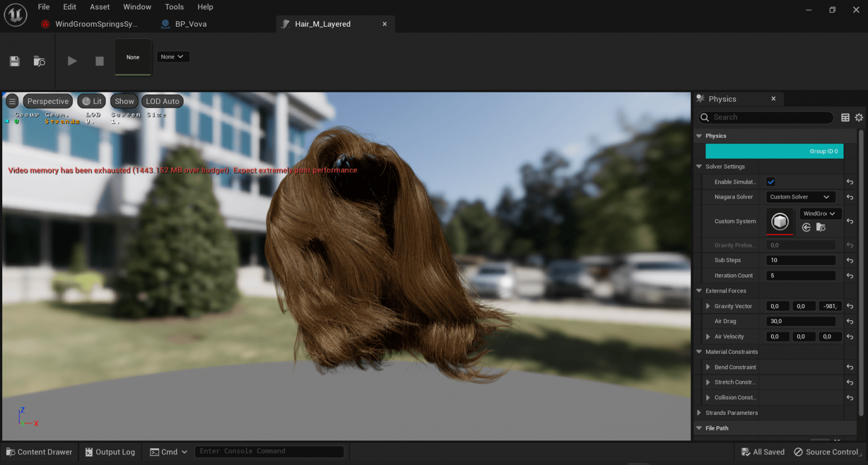Toggle Enable Simulation checkbox

tap(771, 182)
